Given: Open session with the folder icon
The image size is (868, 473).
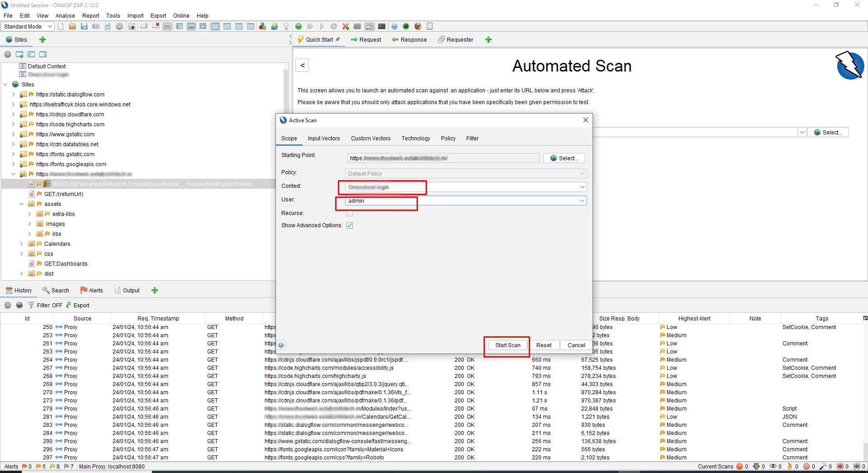Looking at the screenshot, I should 72,26.
